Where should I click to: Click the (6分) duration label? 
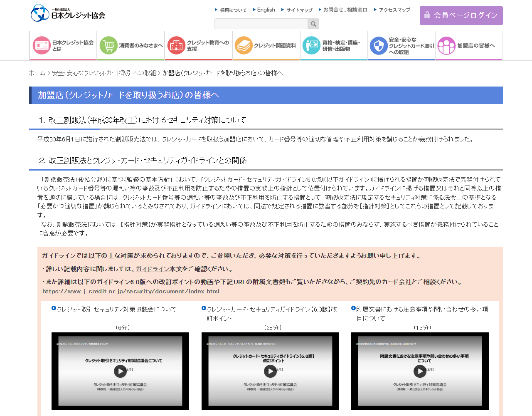[x=123, y=328]
